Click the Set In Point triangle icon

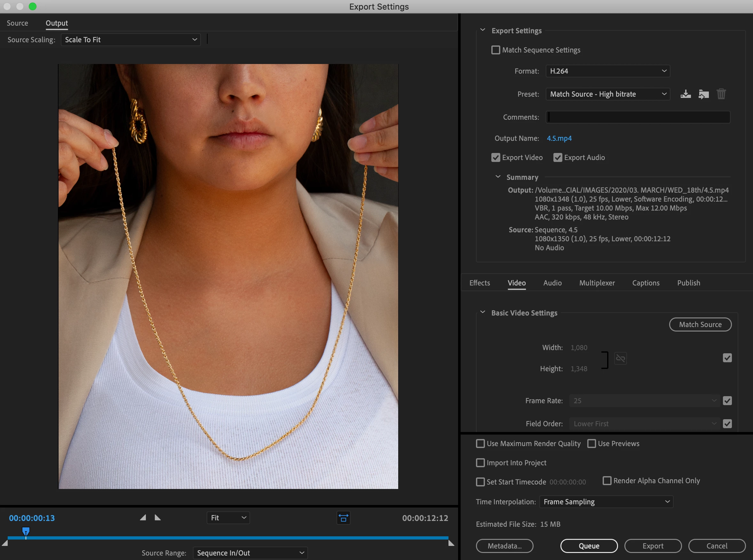coord(143,518)
